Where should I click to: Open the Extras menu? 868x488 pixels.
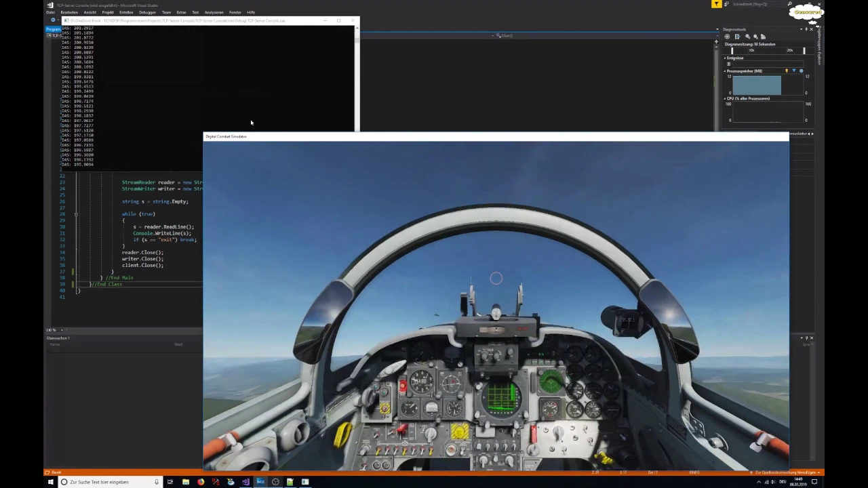point(181,12)
